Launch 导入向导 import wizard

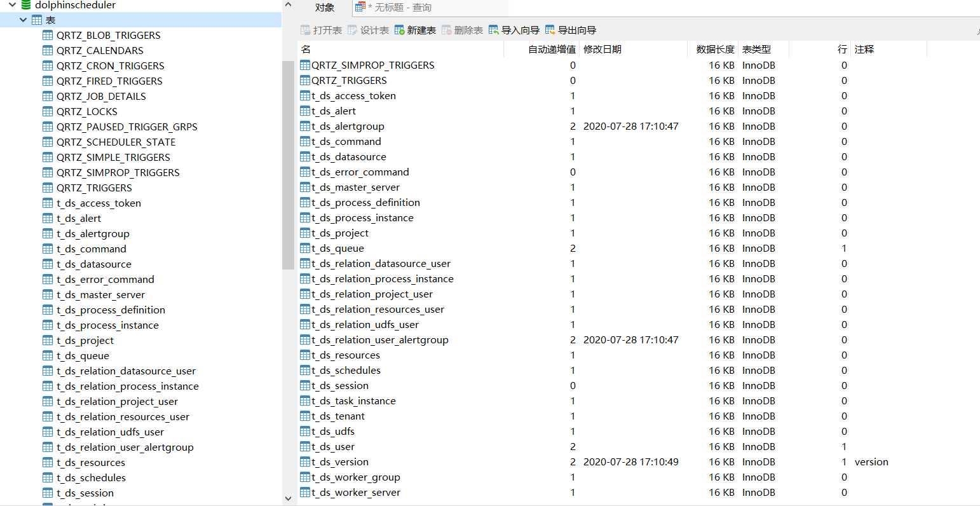click(x=514, y=30)
